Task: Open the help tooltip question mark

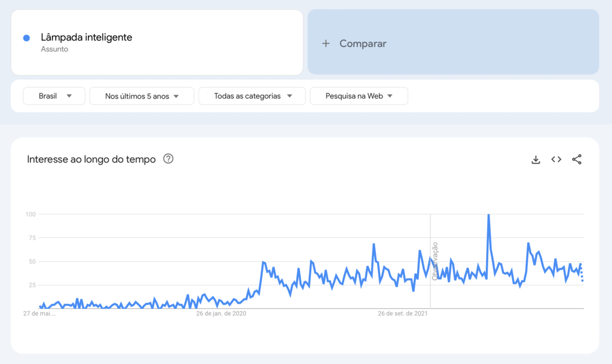Action: click(168, 159)
